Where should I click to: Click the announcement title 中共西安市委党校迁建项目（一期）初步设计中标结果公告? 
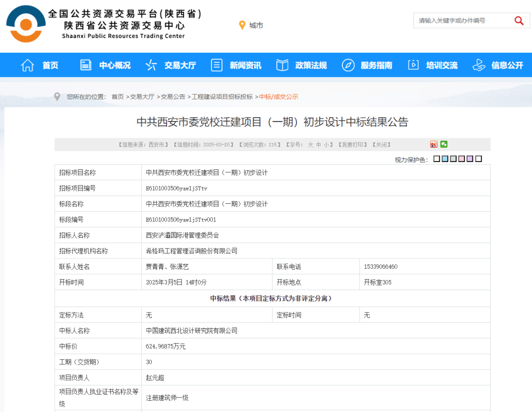click(272, 122)
